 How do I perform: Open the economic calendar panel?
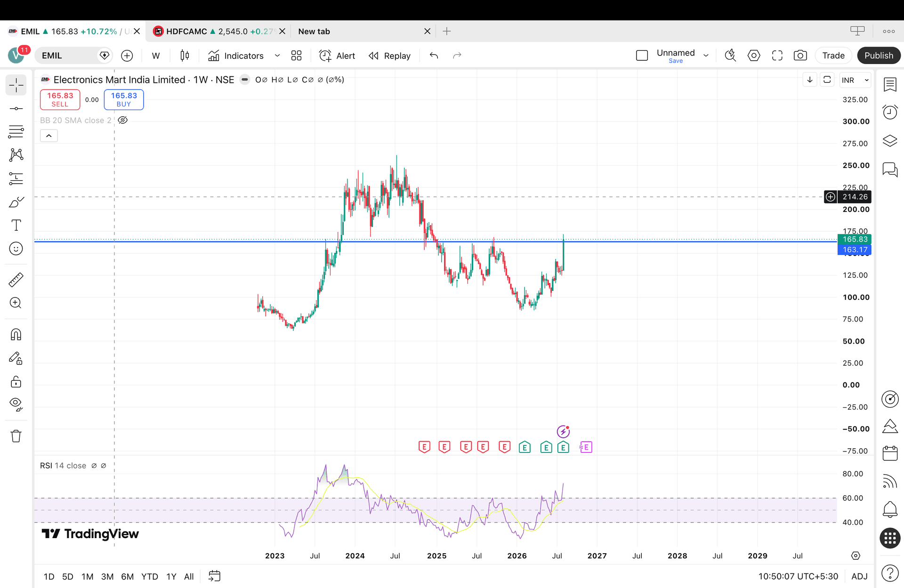(x=890, y=453)
